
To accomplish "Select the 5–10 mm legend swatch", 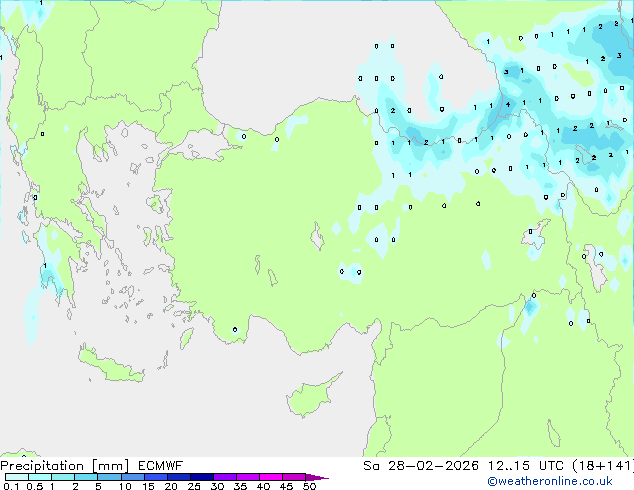I will point(109,477).
